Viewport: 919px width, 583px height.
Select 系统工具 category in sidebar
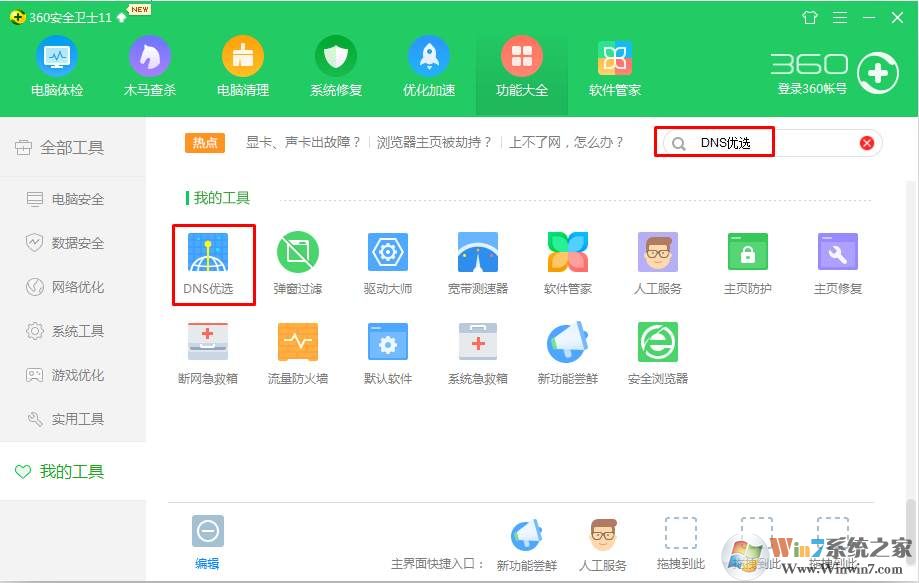pyautogui.click(x=72, y=331)
